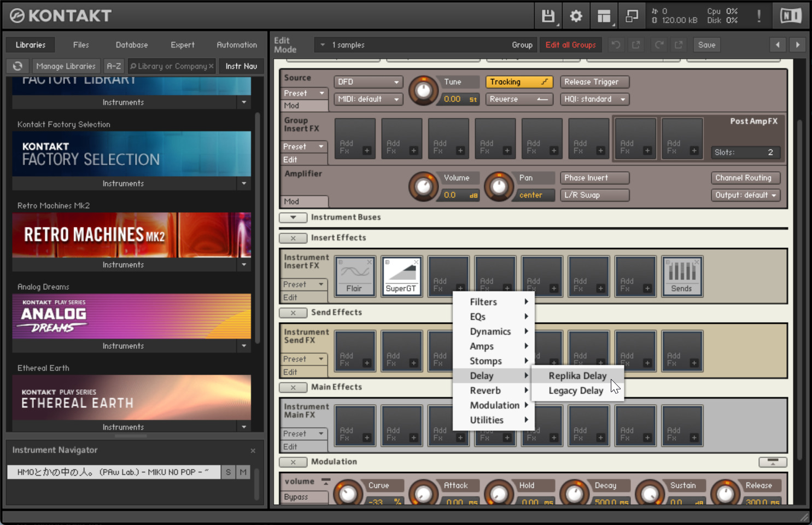Mute the instrument with M button
Image resolution: width=812 pixels, height=525 pixels.
pyautogui.click(x=243, y=472)
